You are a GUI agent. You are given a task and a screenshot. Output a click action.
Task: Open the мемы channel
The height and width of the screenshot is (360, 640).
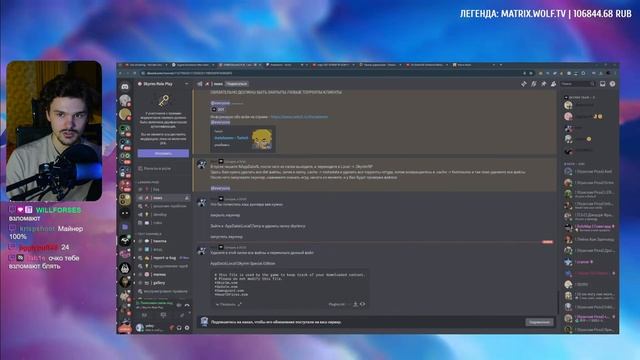[x=163, y=274]
